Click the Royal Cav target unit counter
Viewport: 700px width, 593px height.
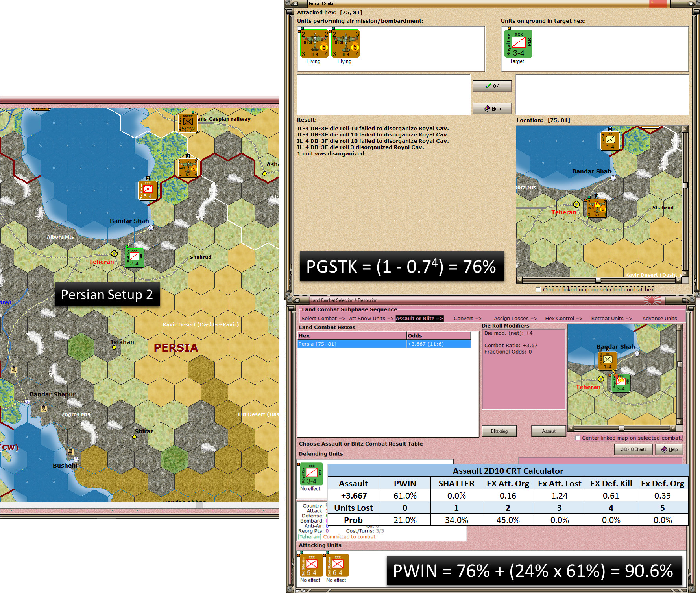[x=519, y=44]
